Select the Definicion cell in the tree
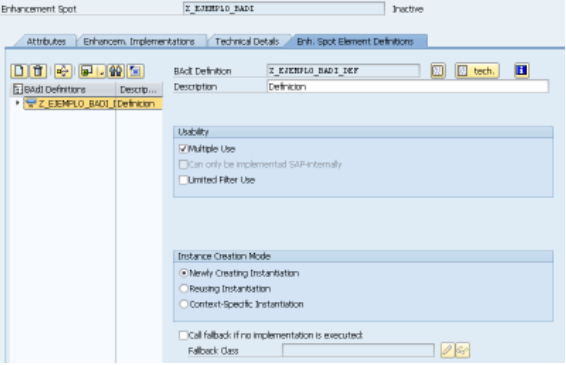The width and height of the screenshot is (566, 365). (139, 104)
